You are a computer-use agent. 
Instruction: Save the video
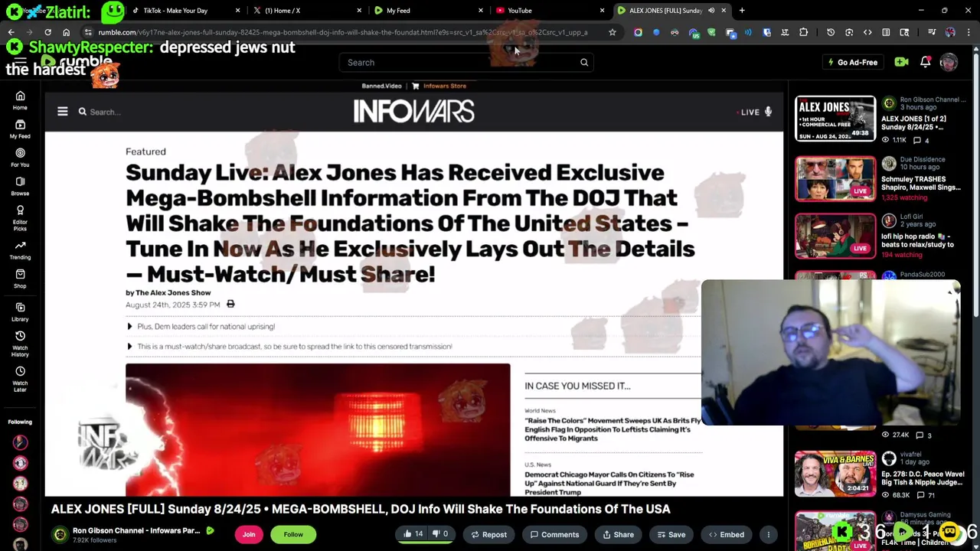coord(671,535)
